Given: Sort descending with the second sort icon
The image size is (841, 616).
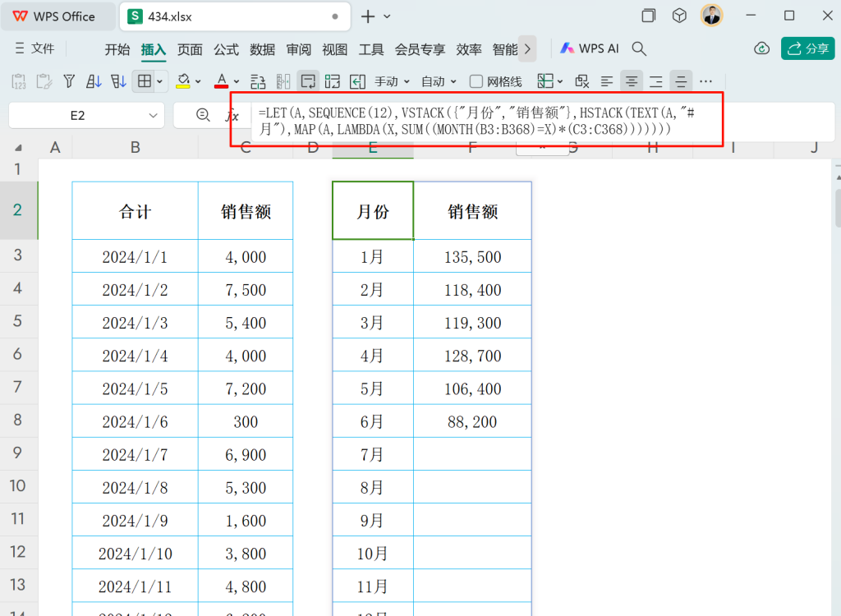Looking at the screenshot, I should 118,81.
